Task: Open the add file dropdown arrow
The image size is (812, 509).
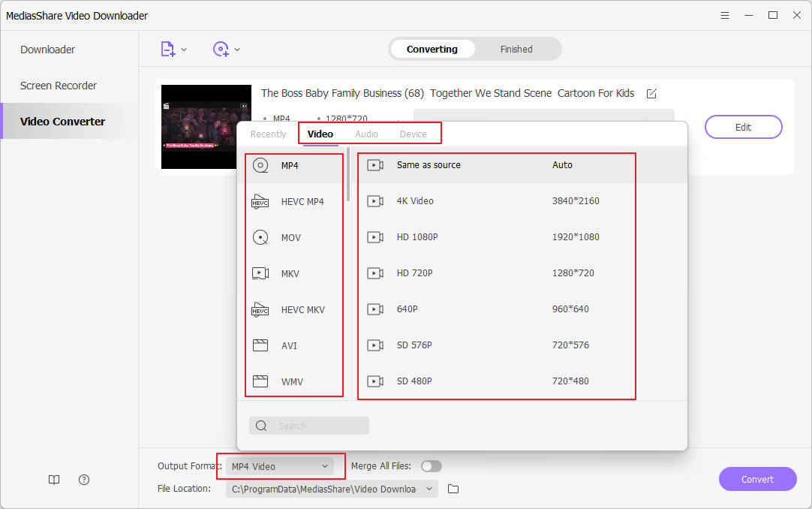Action: coord(184,50)
